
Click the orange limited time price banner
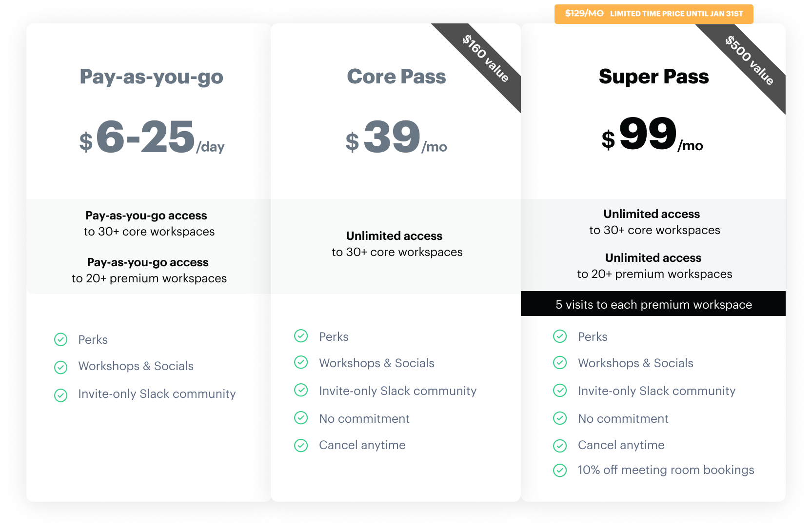tap(654, 14)
